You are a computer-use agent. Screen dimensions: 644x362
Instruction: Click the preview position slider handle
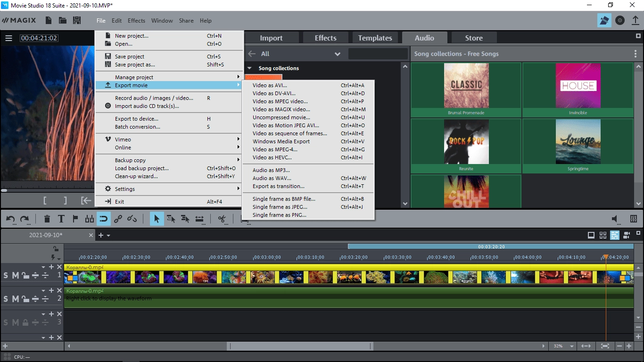click(x=4, y=190)
